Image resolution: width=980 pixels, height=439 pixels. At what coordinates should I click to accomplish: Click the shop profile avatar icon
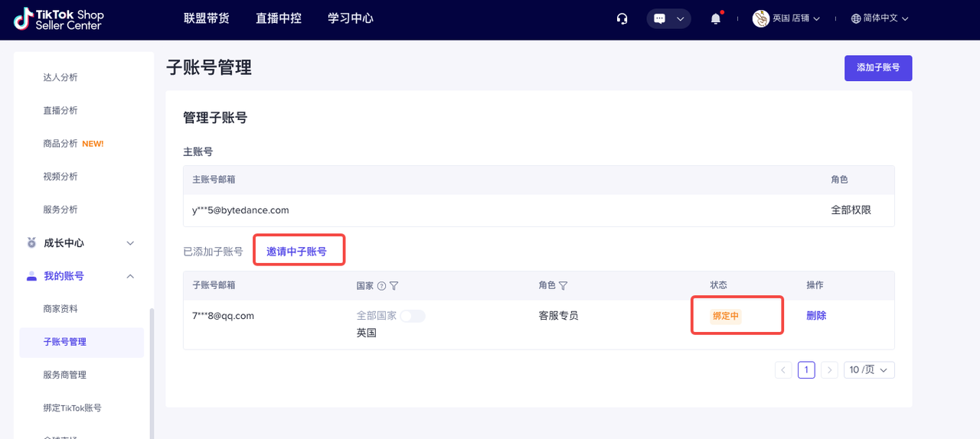click(760, 19)
